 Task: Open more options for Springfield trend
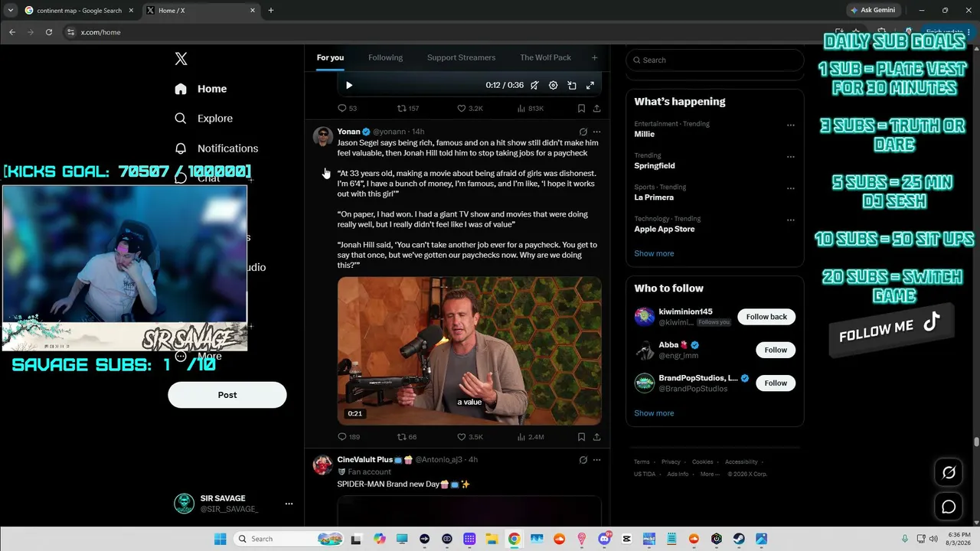(791, 157)
